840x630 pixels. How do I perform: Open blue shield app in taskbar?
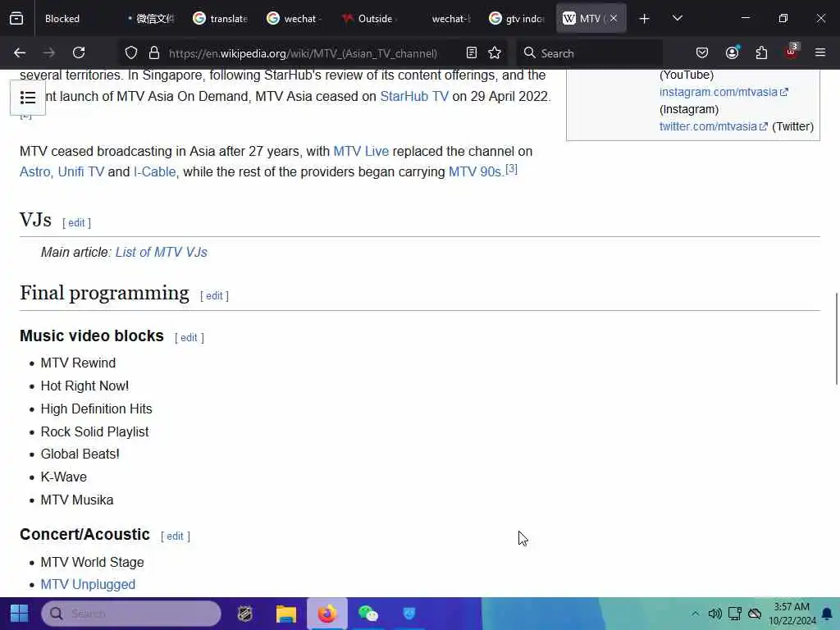click(x=409, y=614)
